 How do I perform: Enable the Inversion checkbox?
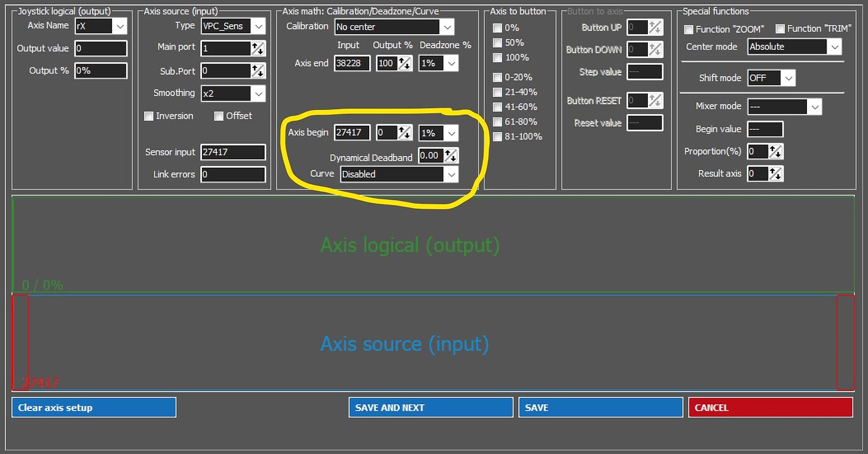click(149, 116)
